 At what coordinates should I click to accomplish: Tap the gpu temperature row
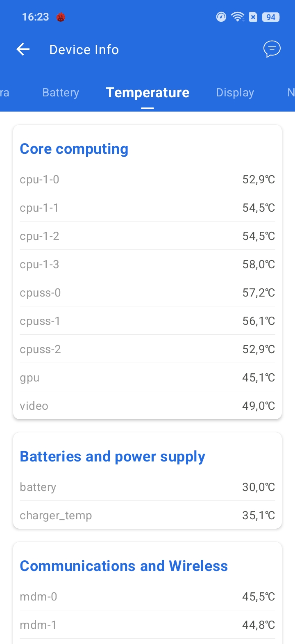pyautogui.click(x=147, y=378)
